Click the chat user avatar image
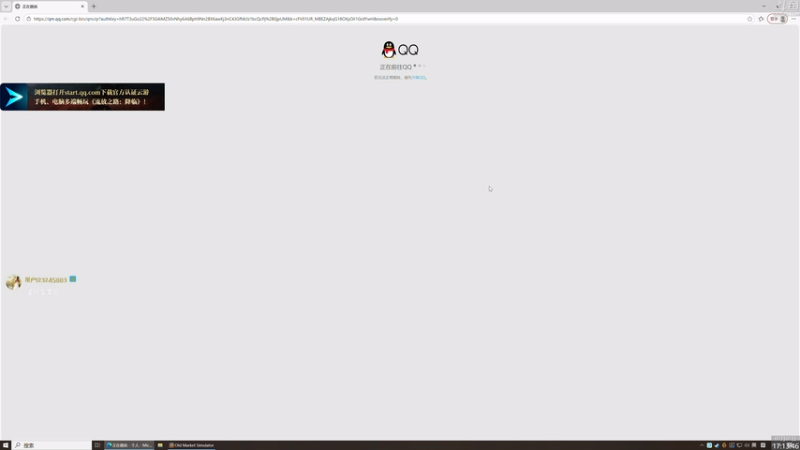This screenshot has height=450, width=800. (13, 282)
